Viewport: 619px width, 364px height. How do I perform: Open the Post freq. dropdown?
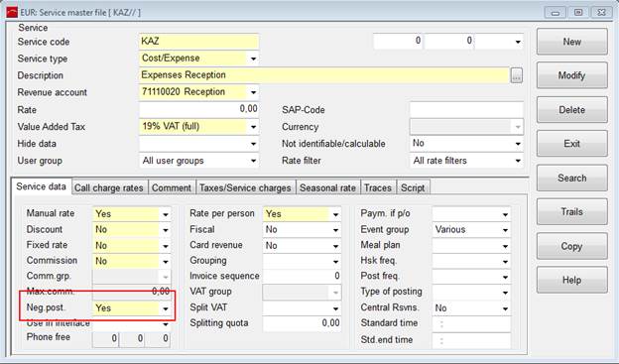[x=505, y=277]
